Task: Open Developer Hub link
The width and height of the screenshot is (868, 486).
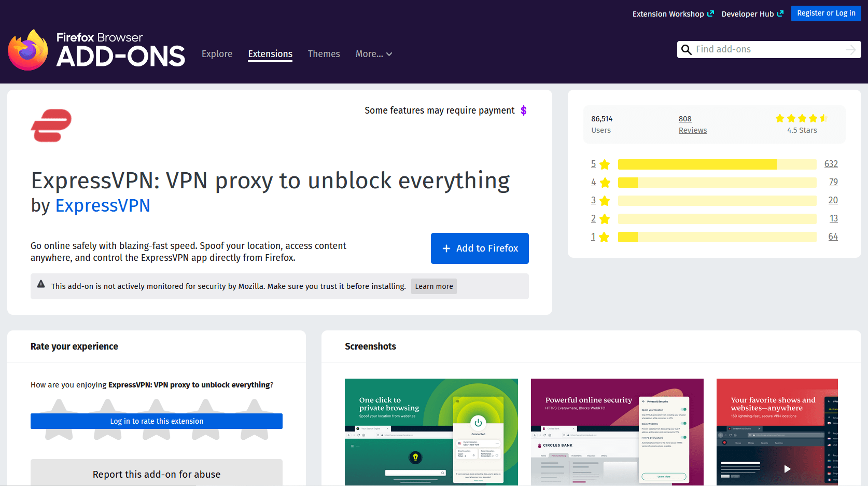Action: [x=752, y=14]
